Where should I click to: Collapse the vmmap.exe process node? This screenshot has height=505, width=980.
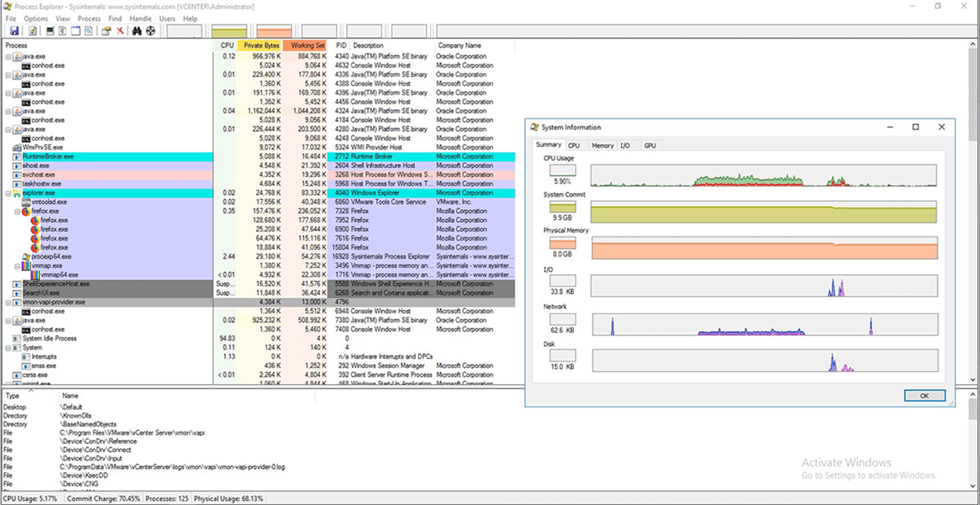coord(17,266)
